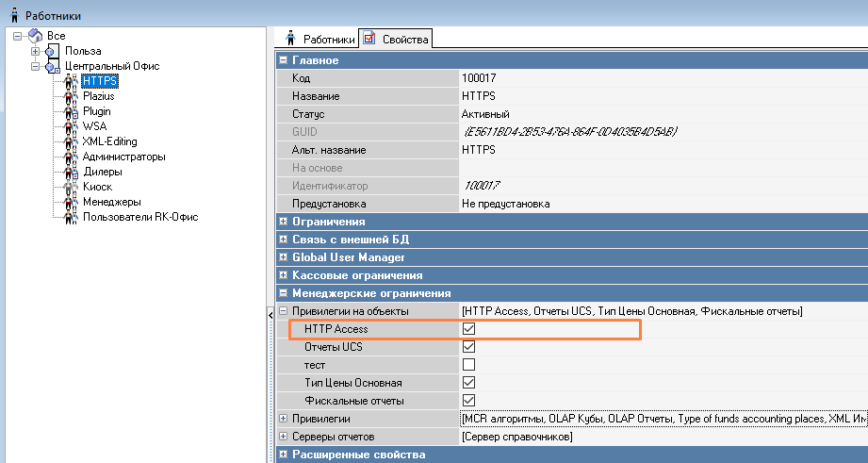This screenshot has height=463, width=868.
Task: Click the XML-Editing role icon
Action: coord(69,141)
